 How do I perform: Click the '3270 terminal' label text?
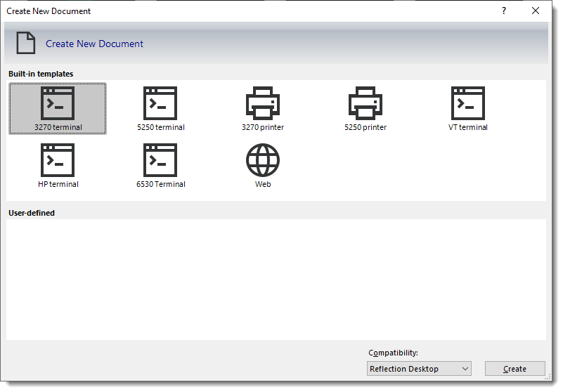tap(58, 127)
